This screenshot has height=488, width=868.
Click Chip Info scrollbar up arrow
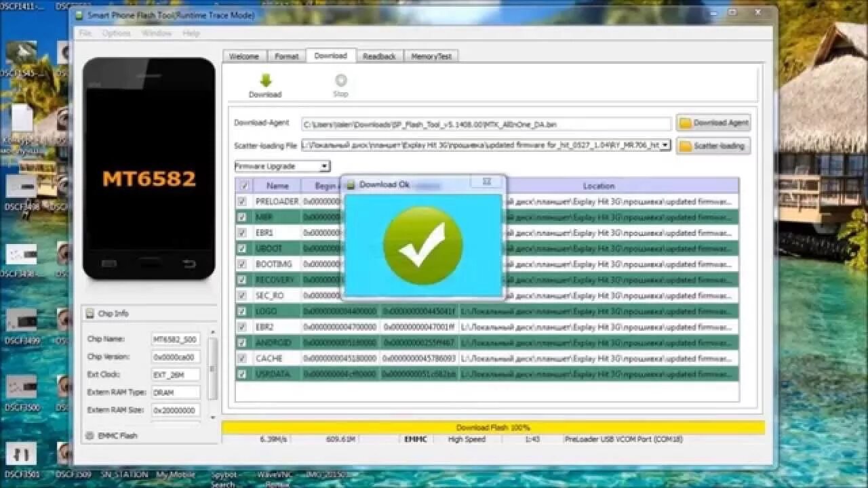[x=213, y=333]
